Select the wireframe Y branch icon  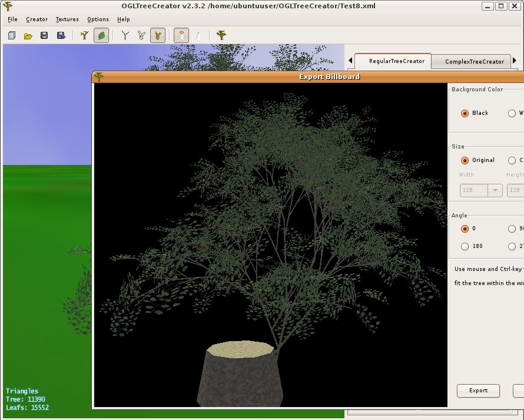(125, 36)
